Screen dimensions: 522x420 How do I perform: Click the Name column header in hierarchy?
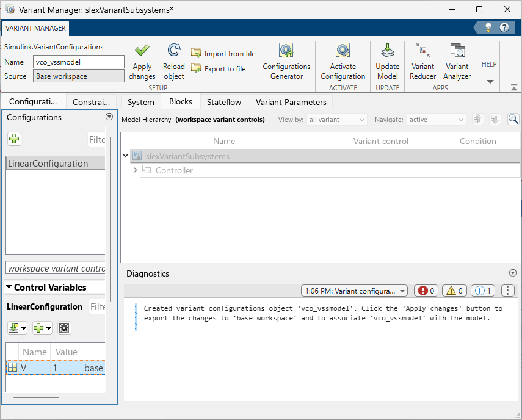(x=224, y=141)
